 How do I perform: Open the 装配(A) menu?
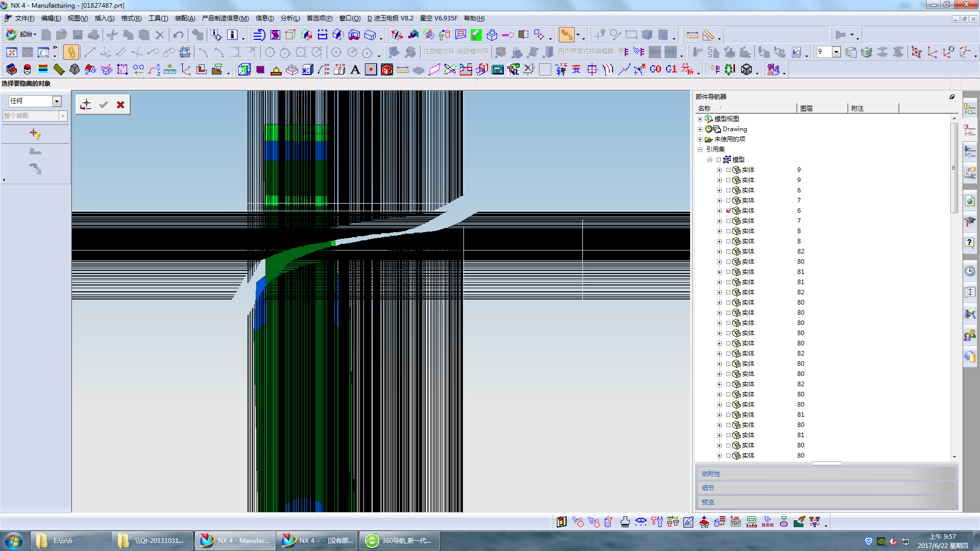(185, 18)
